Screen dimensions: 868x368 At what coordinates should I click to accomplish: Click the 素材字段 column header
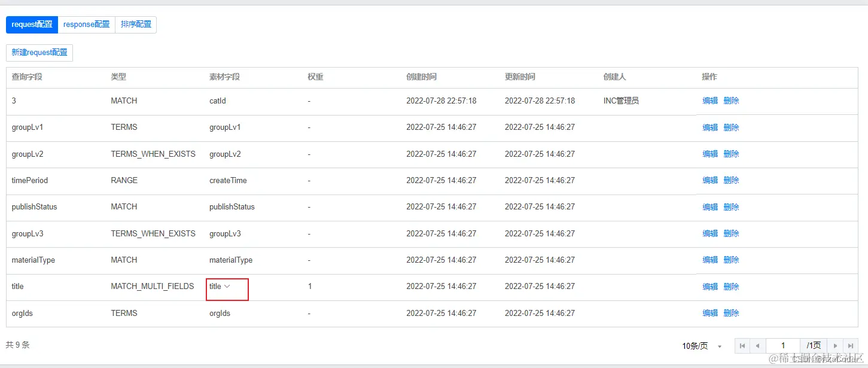(224, 77)
